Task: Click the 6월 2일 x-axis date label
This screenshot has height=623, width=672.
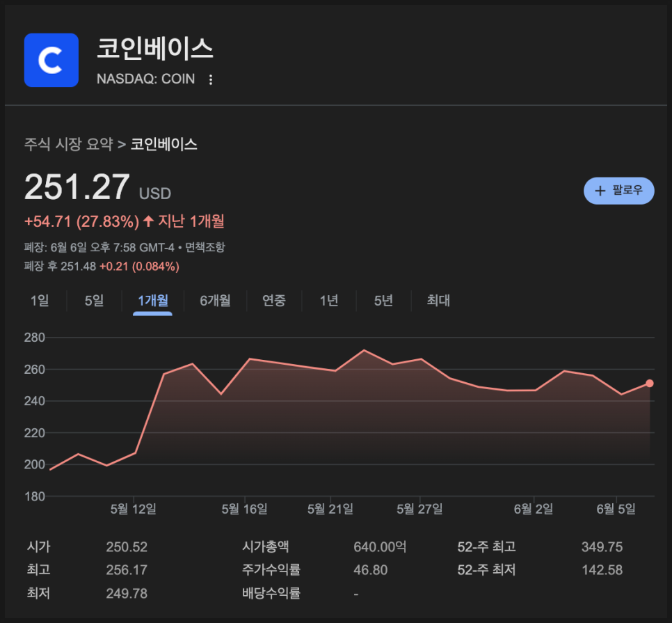Action: point(534,509)
